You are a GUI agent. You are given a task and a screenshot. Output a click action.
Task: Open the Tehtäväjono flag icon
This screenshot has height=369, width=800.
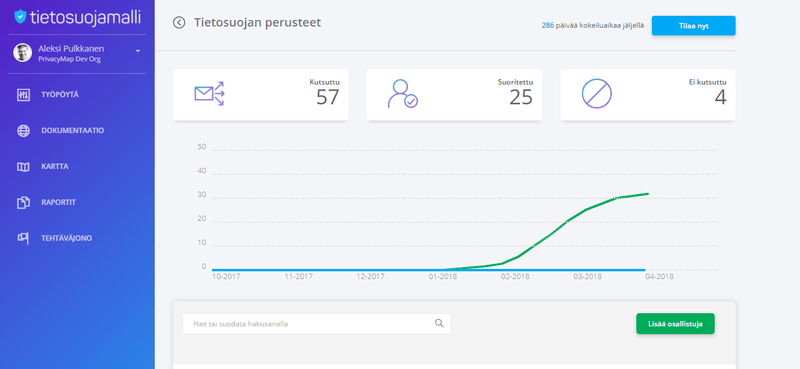point(23,238)
